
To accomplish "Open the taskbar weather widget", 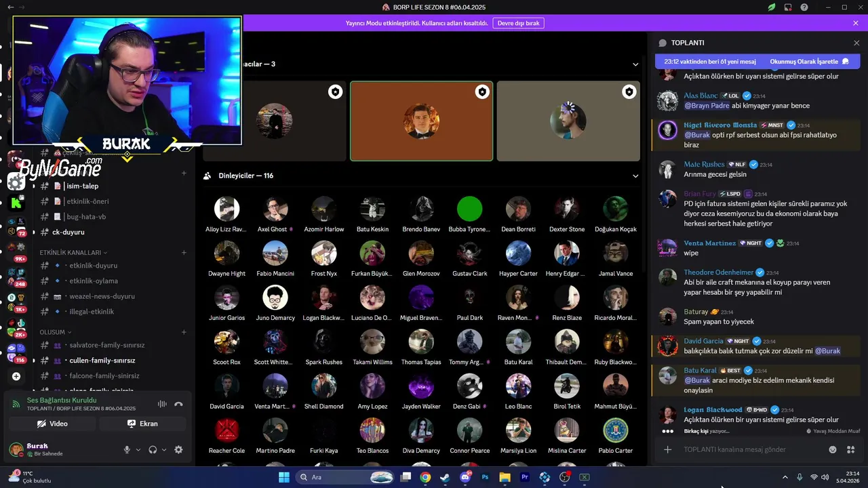I will coord(31,477).
